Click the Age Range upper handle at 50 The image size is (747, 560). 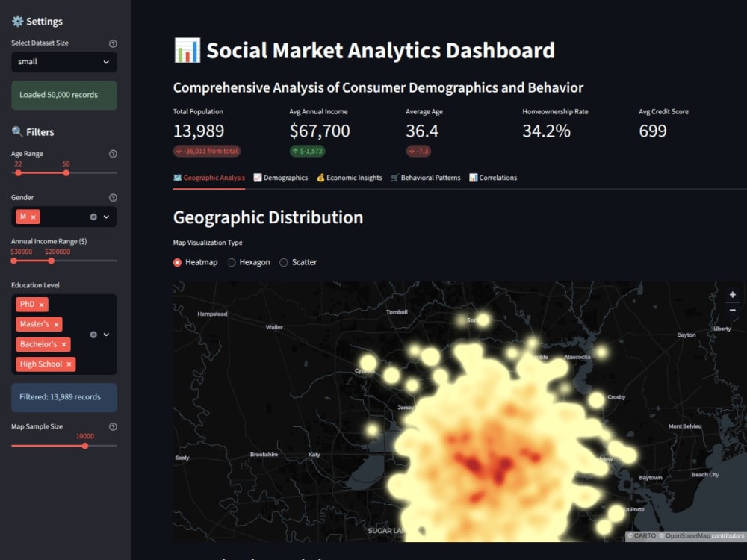tap(66, 173)
